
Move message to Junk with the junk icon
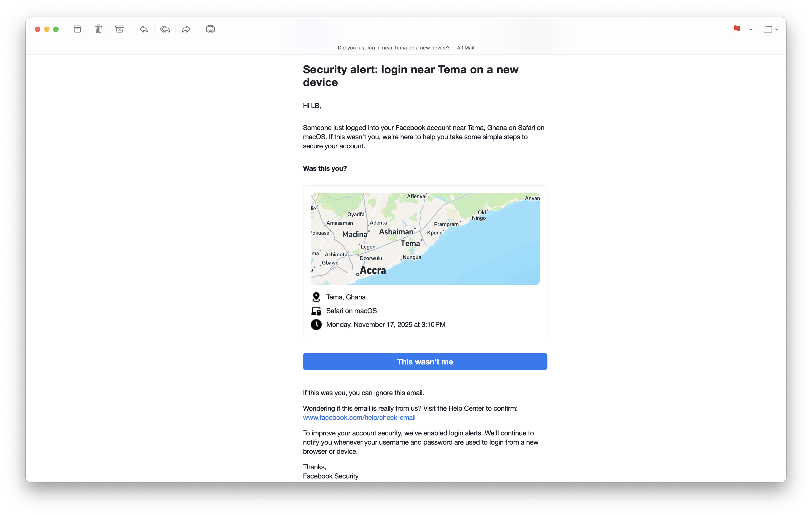click(x=119, y=29)
